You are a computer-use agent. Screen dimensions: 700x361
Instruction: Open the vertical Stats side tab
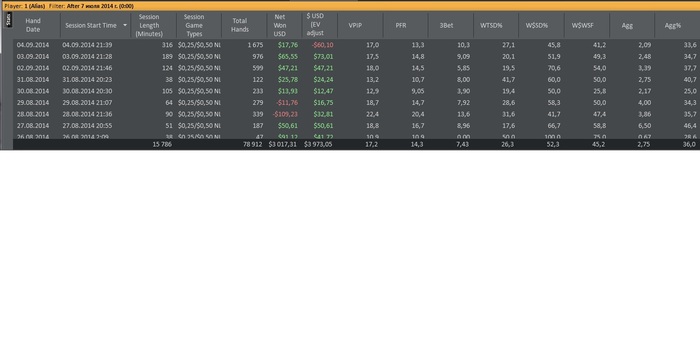tap(9, 20)
